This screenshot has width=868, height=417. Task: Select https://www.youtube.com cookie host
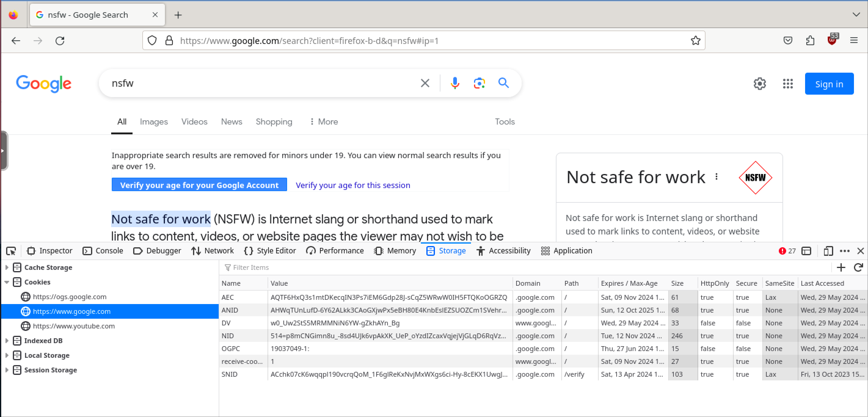point(74,326)
